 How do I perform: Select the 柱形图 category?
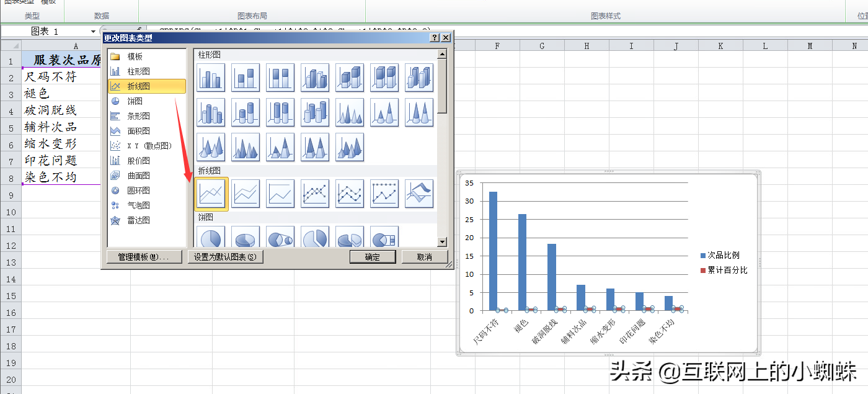pos(146,71)
